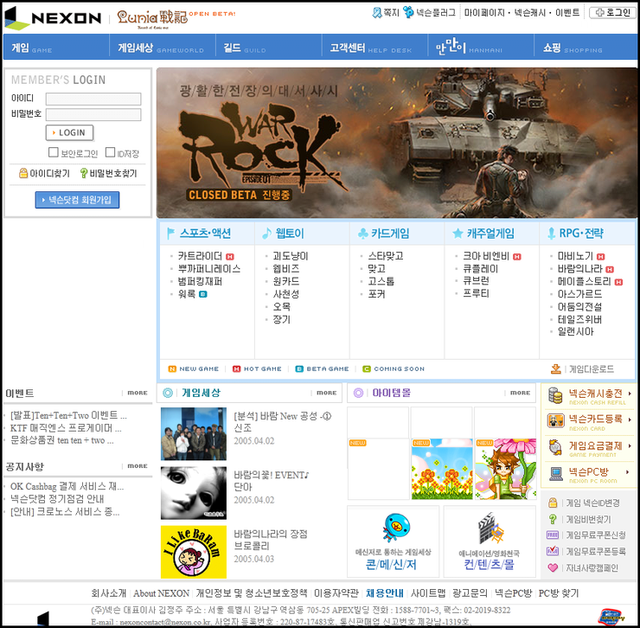Click the 콘메신저 messenger icon
Viewport: 640px width, 628px height.
pyautogui.click(x=394, y=527)
